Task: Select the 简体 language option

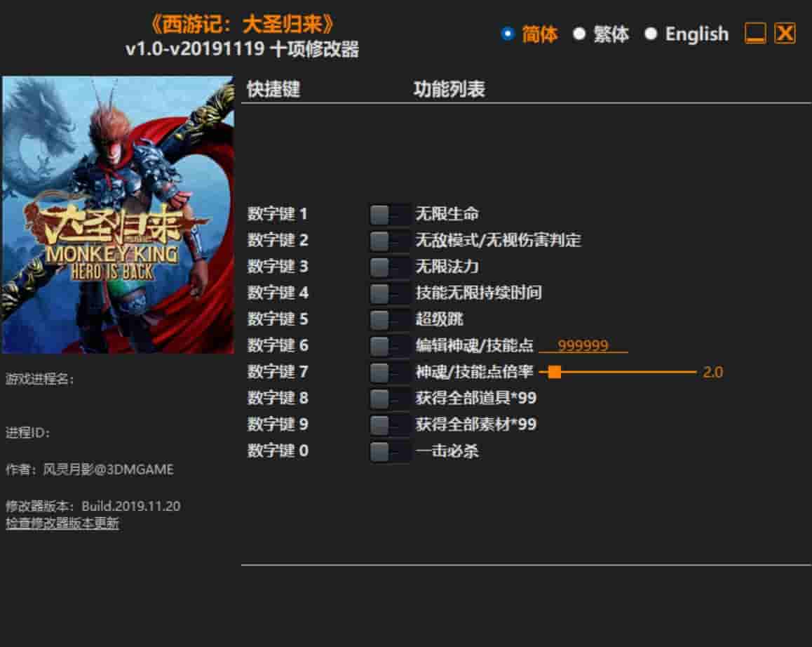Action: 507,33
